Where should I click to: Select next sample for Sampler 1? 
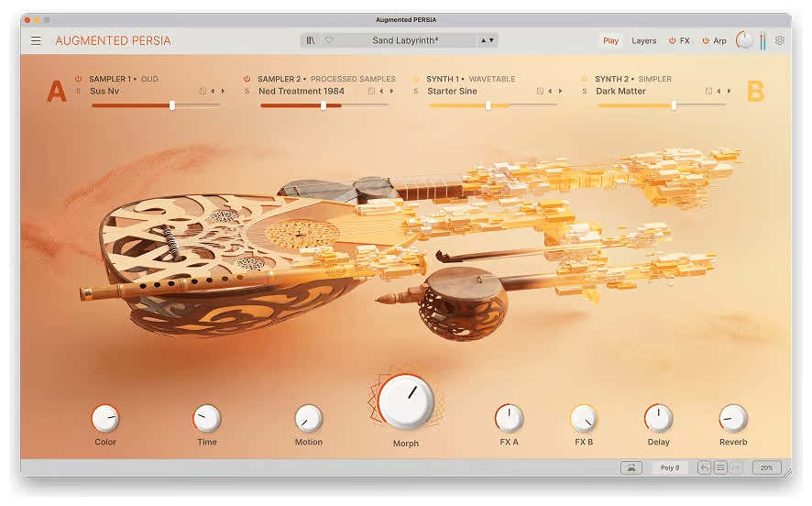click(x=224, y=91)
